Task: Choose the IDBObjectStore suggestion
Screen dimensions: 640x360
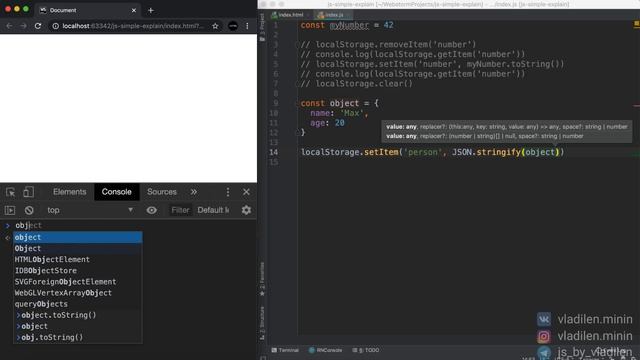Action: pos(78,271)
